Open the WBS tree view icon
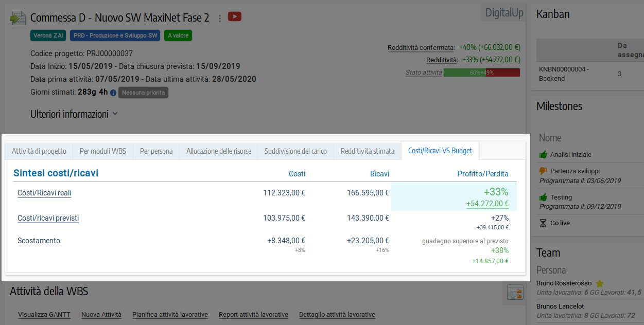This screenshot has width=644, height=325. point(515,293)
